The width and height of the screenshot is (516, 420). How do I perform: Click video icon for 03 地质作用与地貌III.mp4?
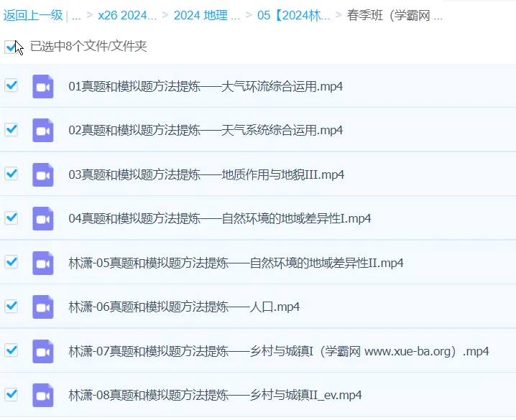(x=43, y=174)
